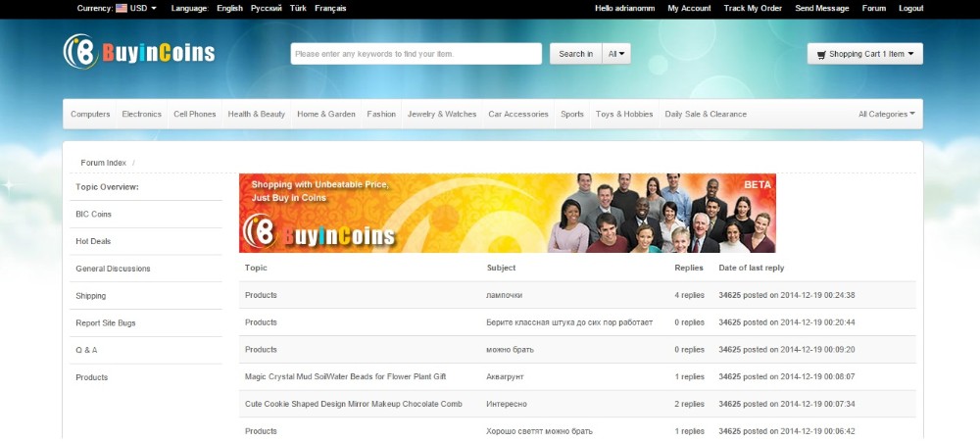This screenshot has width=980, height=442.
Task: Click Logout in top bar
Action: pyautogui.click(x=911, y=8)
